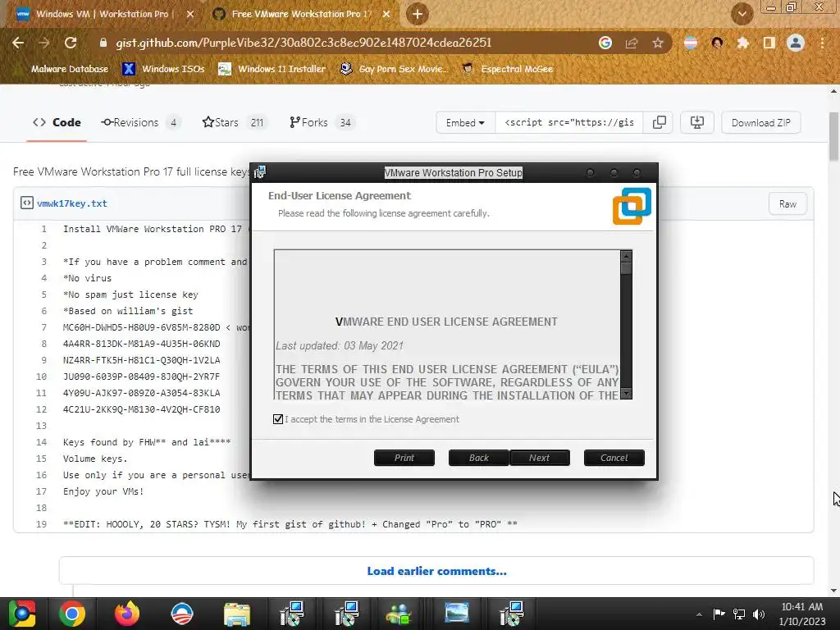Click the browser back arrow
The width and height of the screenshot is (840, 630).
pos(18,43)
